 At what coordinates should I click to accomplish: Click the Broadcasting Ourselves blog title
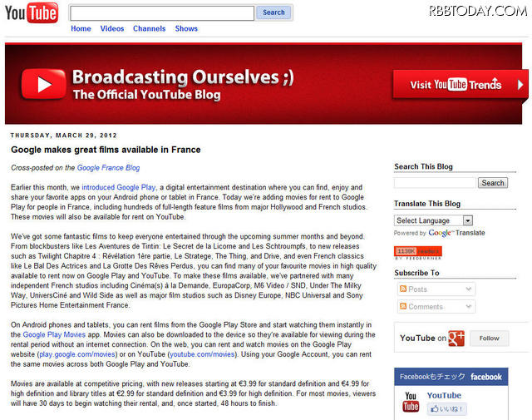coord(183,77)
